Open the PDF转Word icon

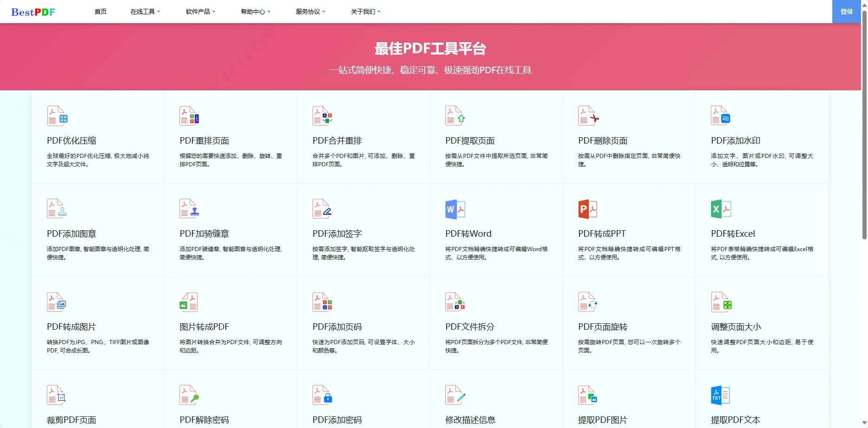click(455, 209)
